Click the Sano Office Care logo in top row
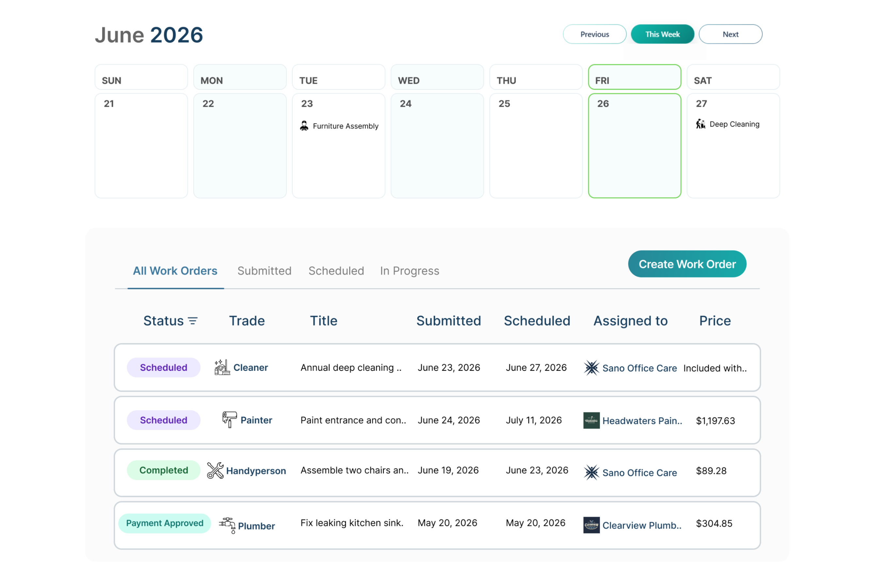This screenshot has width=875, height=588. click(591, 367)
